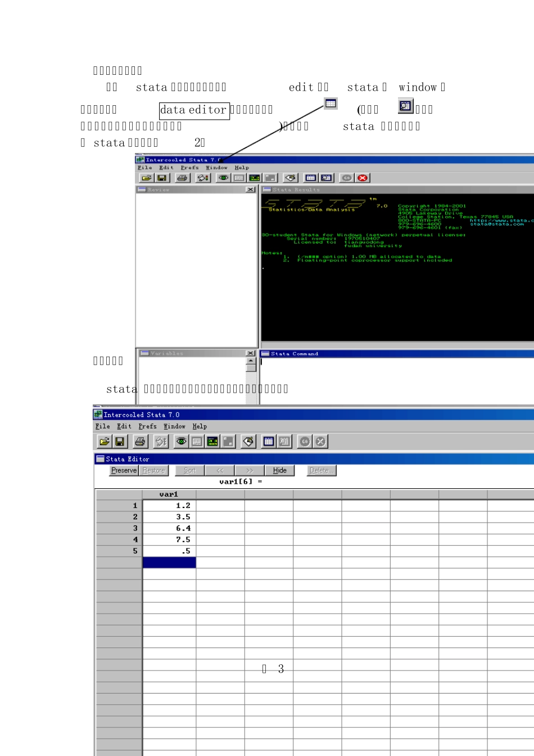Open Window menu in upper Stata window
Viewport: 534px width, 756px height.
coord(216,168)
